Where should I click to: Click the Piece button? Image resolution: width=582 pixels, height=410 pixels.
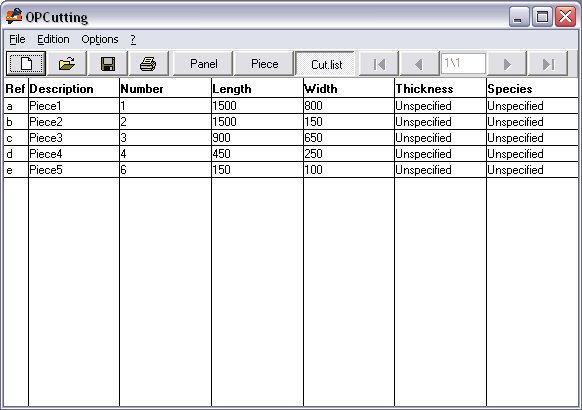click(264, 64)
